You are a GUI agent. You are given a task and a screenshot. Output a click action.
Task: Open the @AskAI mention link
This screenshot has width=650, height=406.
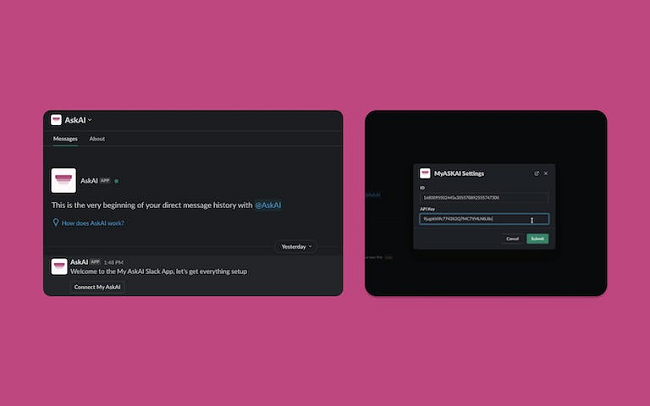(x=267, y=205)
